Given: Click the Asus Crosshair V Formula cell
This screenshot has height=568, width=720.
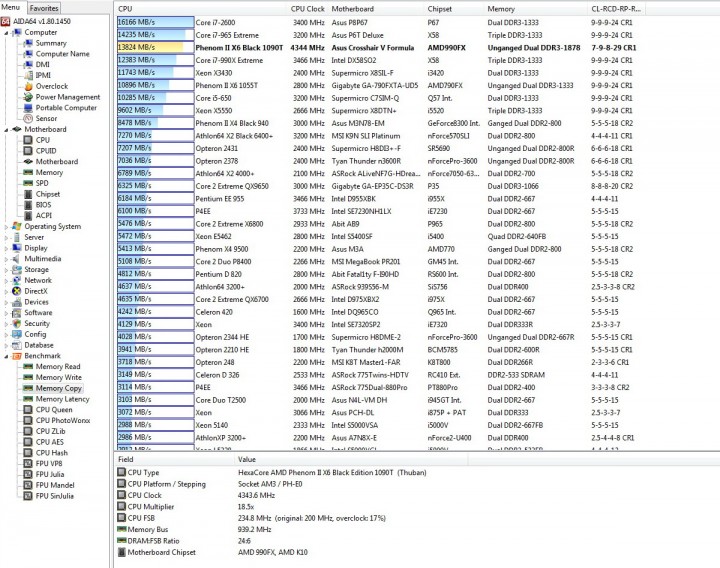Looking at the screenshot, I should coord(373,48).
